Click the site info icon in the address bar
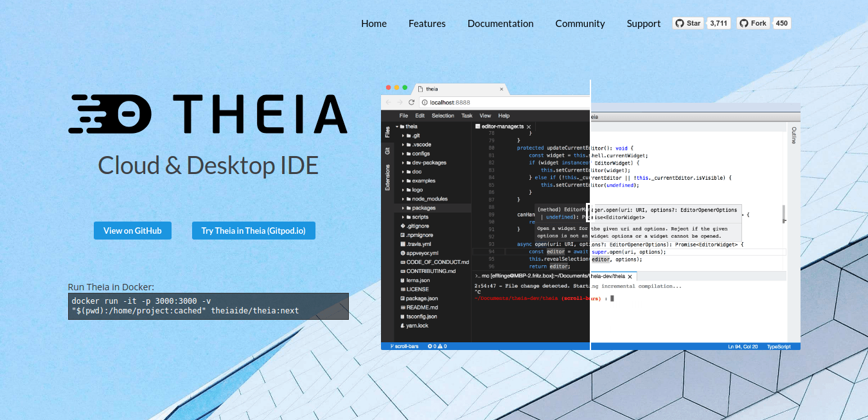Viewport: 868px width, 420px height. click(425, 101)
